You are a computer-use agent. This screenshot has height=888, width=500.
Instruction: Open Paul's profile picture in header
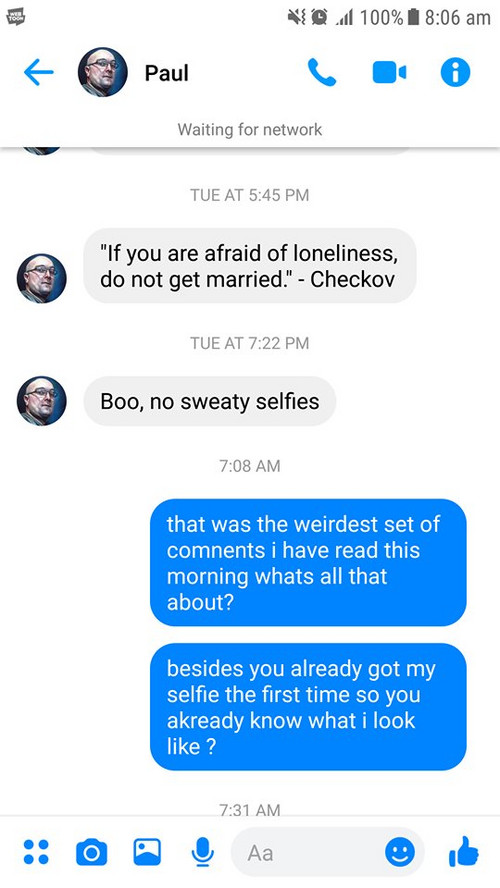[x=102, y=72]
